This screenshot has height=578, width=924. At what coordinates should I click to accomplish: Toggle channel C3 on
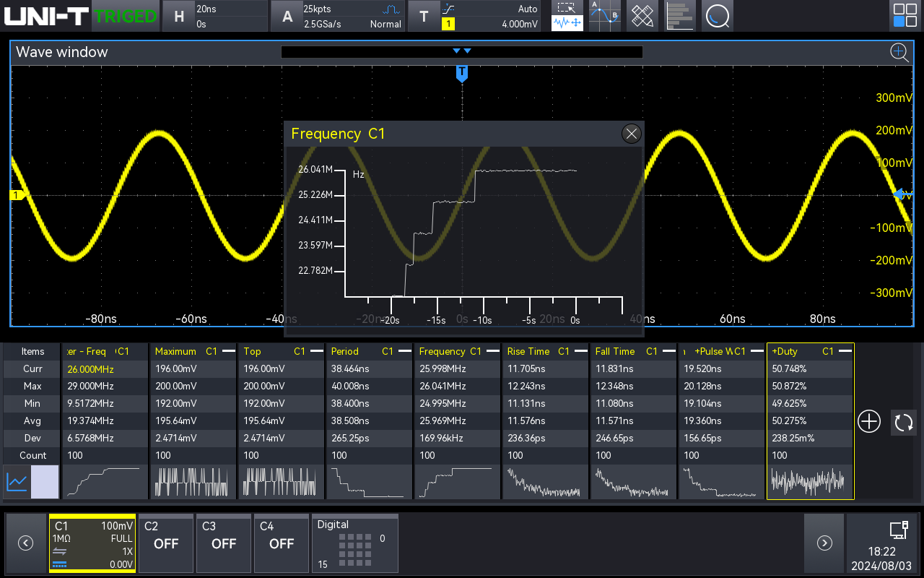click(224, 543)
